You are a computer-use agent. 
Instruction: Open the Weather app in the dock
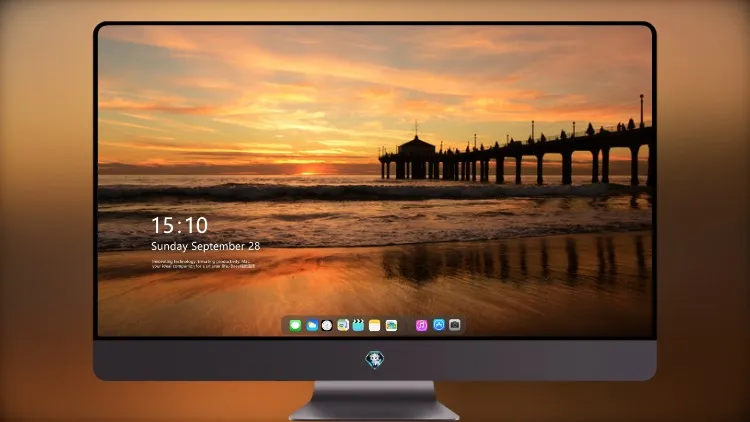[311, 325]
